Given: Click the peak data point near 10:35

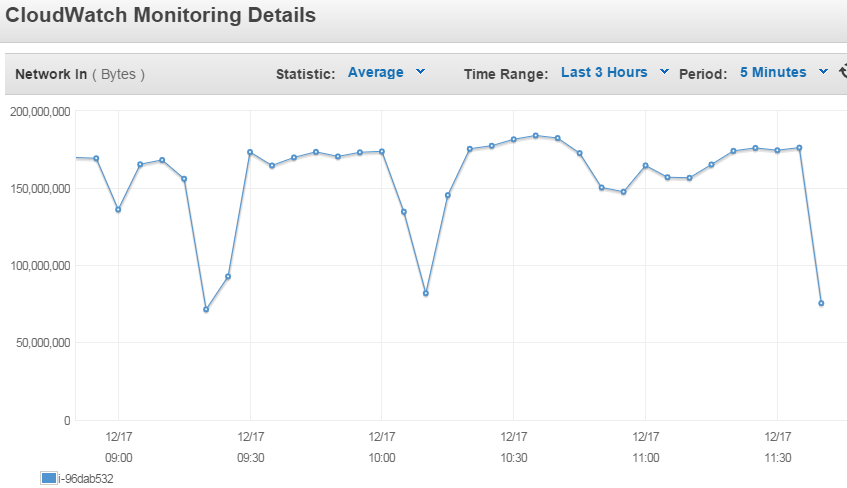Looking at the screenshot, I should [x=536, y=136].
